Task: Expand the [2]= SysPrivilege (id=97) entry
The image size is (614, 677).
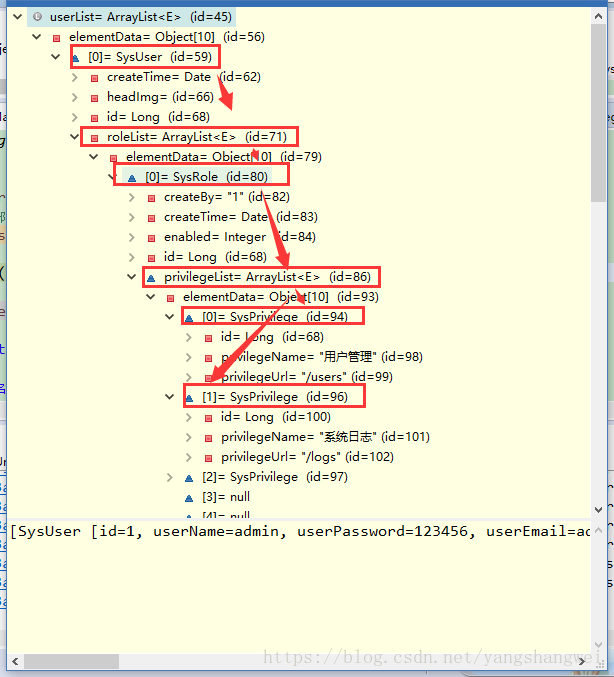Action: pyautogui.click(x=170, y=477)
